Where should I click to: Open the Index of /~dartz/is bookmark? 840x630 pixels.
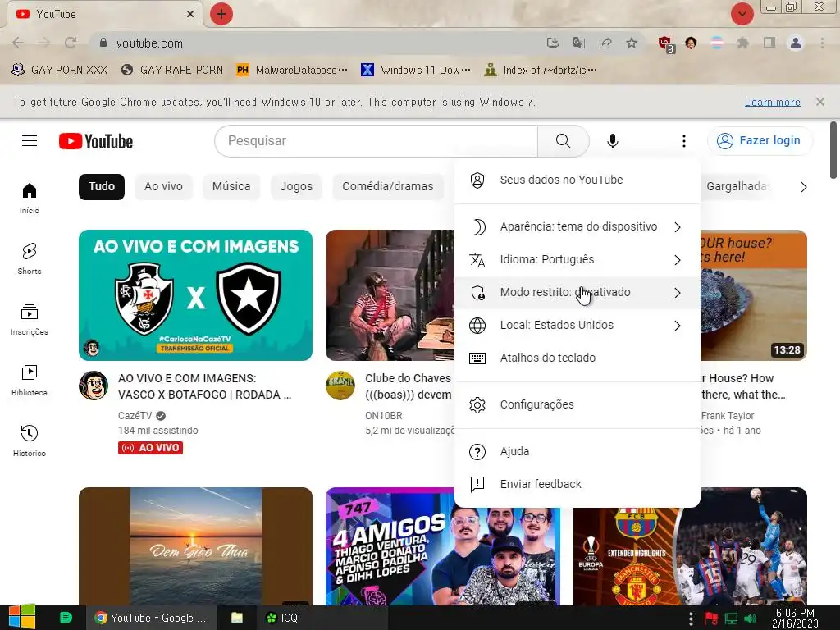click(x=541, y=70)
